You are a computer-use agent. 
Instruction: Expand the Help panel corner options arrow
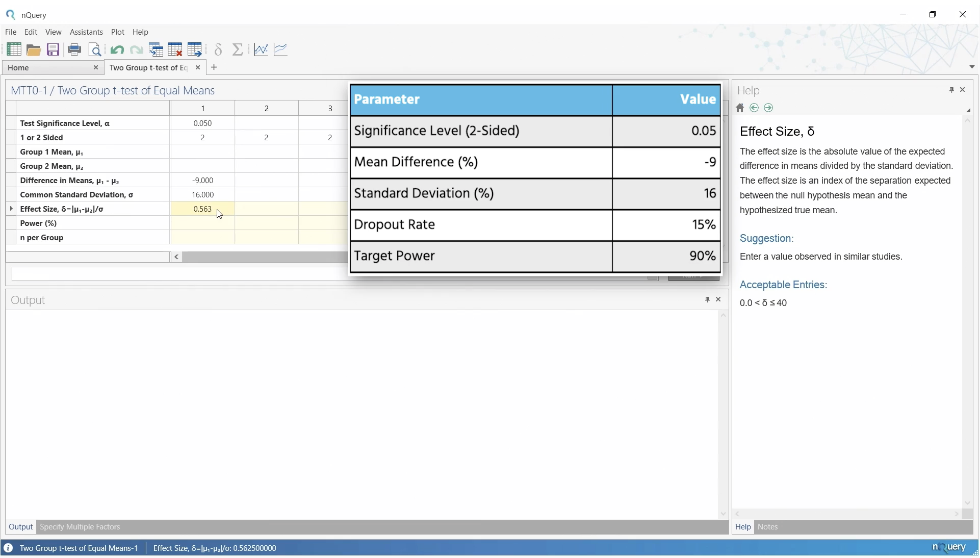point(968,110)
